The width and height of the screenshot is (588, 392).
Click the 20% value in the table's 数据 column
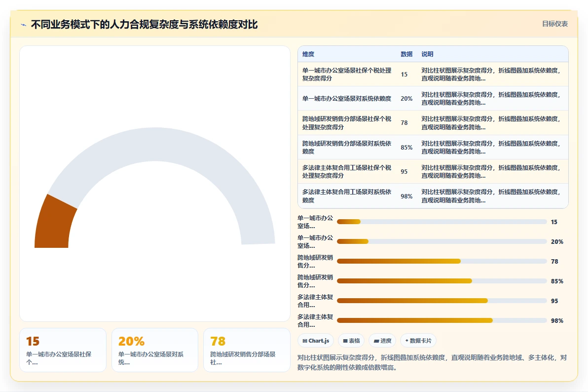(x=406, y=98)
